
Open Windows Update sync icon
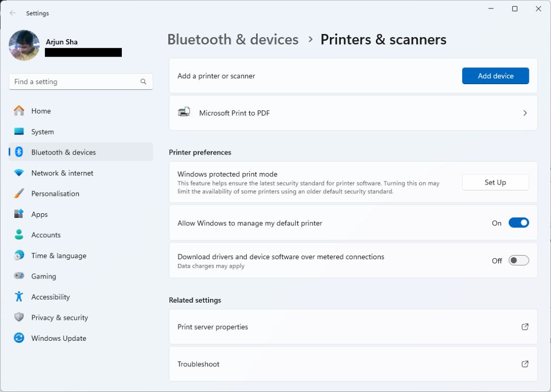click(19, 338)
